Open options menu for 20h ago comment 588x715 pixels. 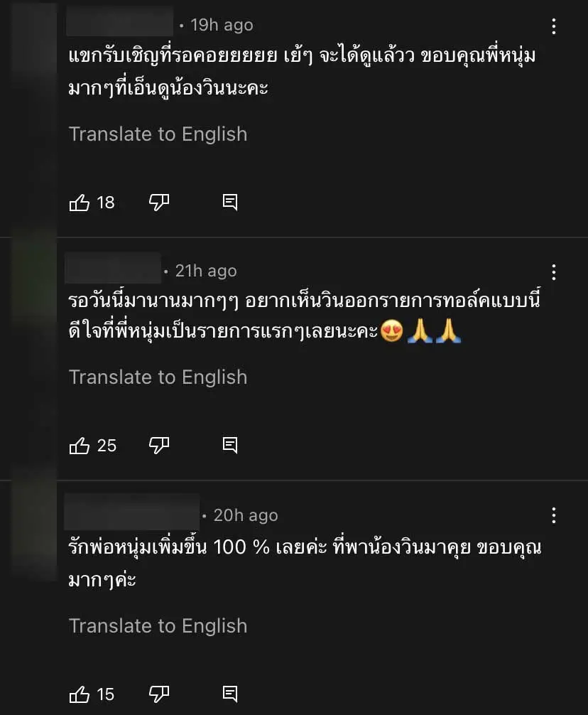pyautogui.click(x=553, y=516)
